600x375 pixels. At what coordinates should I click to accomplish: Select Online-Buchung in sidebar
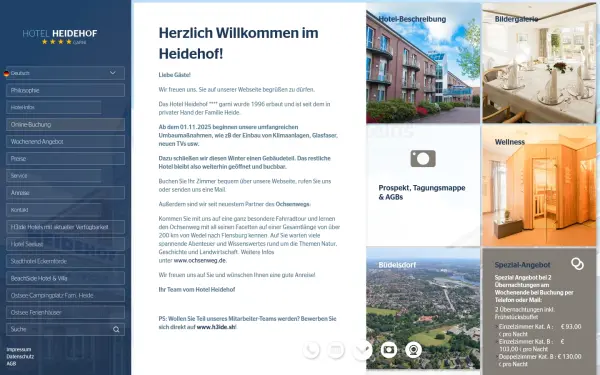(x=65, y=124)
